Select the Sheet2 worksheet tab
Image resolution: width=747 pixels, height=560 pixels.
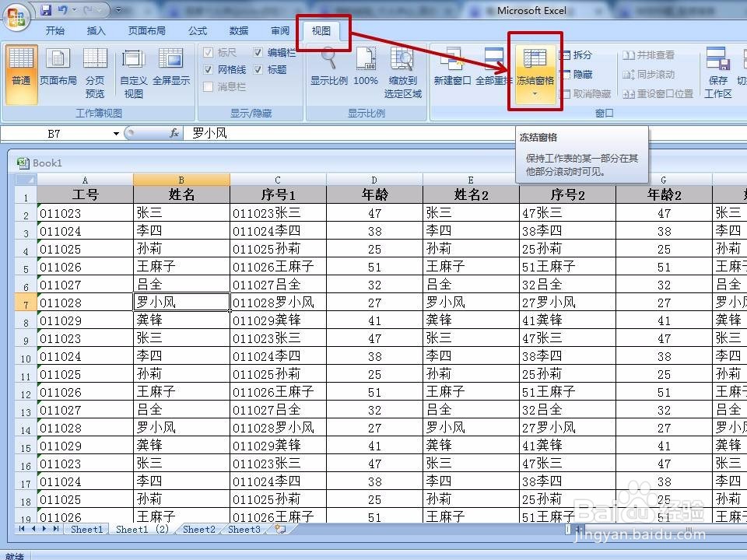tap(198, 530)
